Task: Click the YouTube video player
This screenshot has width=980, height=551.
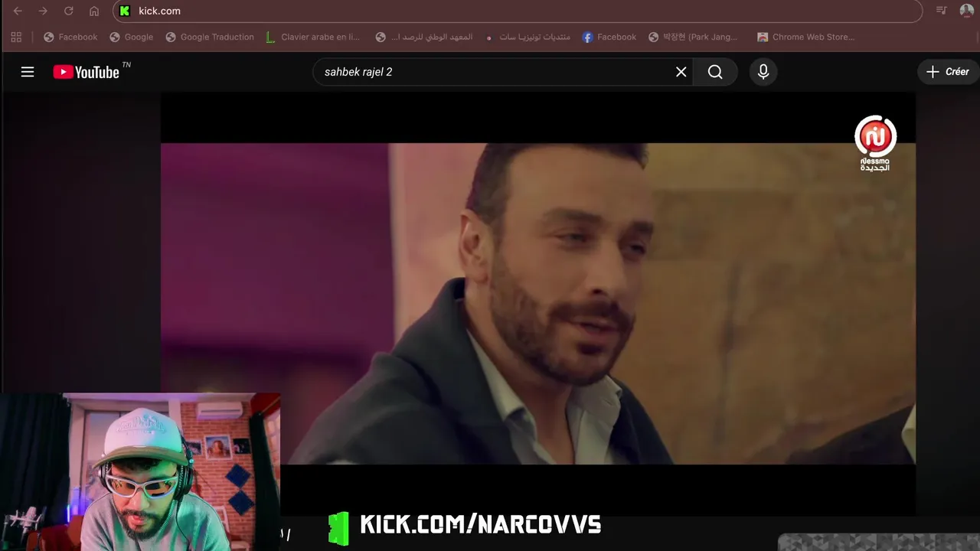Action: tap(537, 304)
